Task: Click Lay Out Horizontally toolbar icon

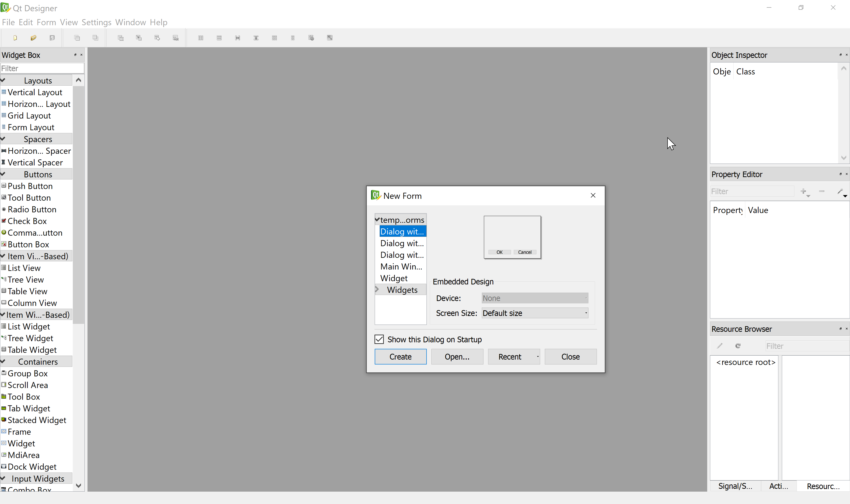Action: pos(201,38)
